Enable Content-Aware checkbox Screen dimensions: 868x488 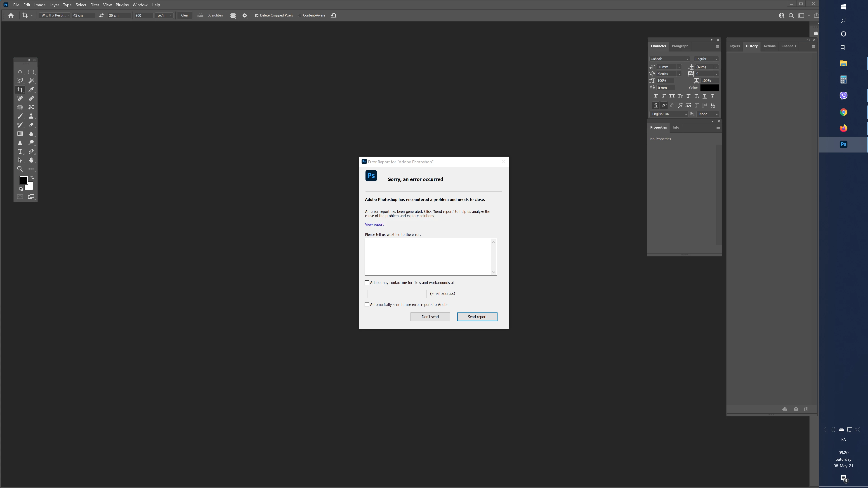(x=300, y=16)
